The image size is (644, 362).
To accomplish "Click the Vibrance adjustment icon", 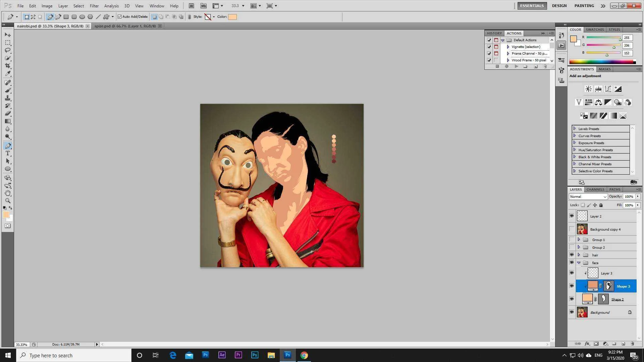I will coord(579,102).
